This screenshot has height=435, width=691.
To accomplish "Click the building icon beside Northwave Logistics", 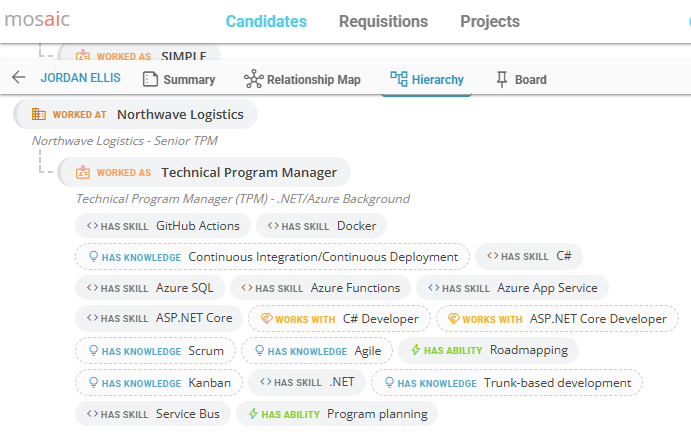I will (x=39, y=114).
